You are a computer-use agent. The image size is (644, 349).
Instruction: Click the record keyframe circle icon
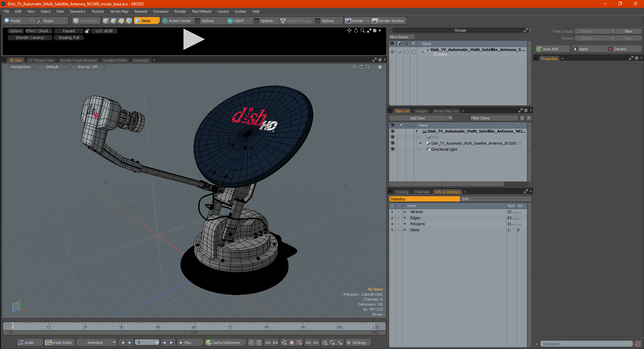tap(292, 343)
